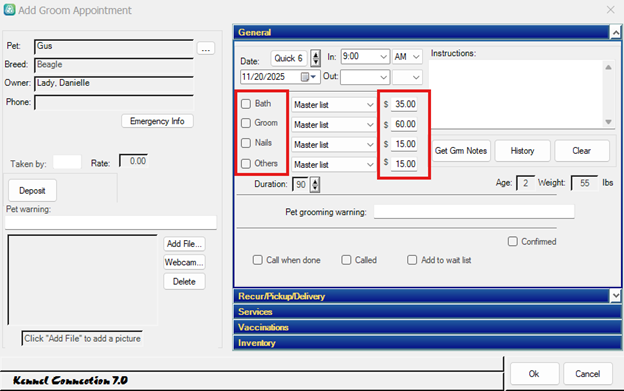624x391 pixels.
Task: Open the Inventory section
Action: [x=427, y=343]
